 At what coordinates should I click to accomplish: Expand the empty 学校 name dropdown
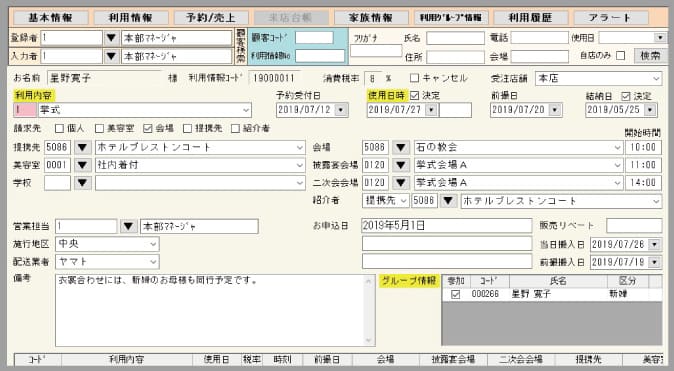coord(300,183)
